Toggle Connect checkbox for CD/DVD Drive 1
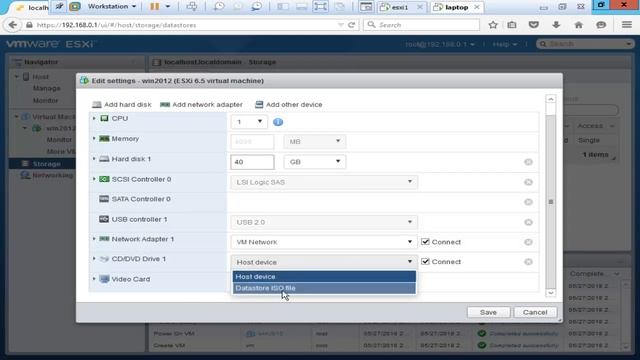This screenshot has width=640, height=360. tap(425, 262)
